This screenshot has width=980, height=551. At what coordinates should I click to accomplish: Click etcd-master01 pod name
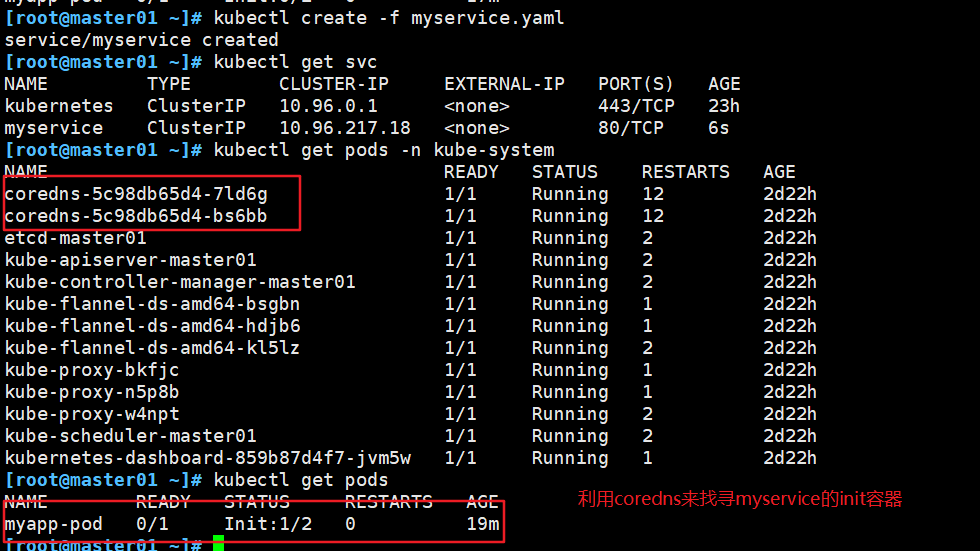pyautogui.click(x=76, y=238)
